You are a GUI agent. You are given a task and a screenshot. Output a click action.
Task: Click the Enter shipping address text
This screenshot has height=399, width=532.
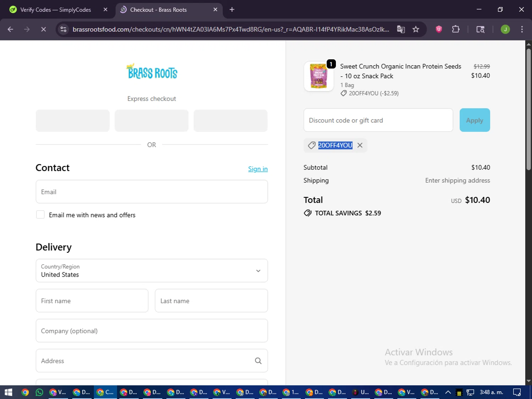coord(458,181)
